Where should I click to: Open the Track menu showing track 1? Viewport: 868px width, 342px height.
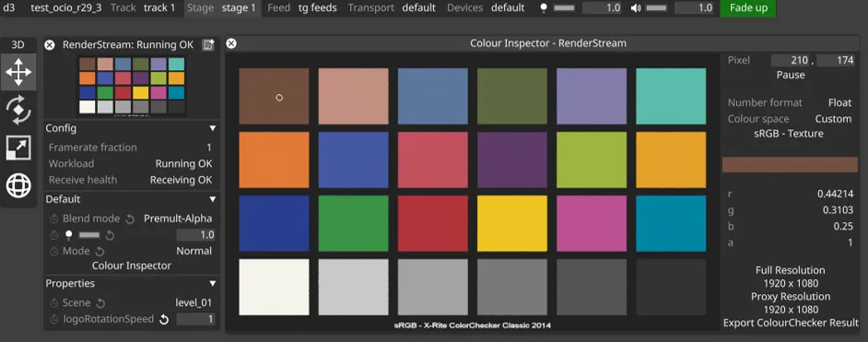point(143,8)
